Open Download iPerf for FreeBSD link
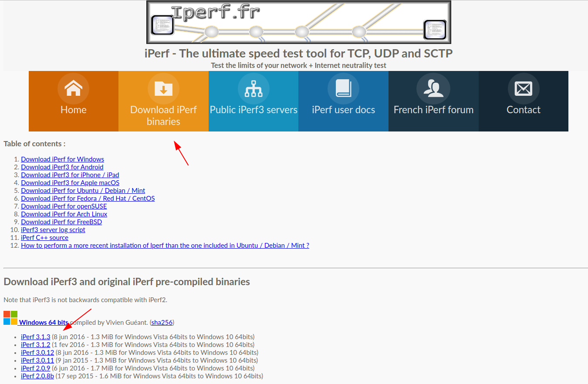This screenshot has height=384, width=588. [61, 222]
